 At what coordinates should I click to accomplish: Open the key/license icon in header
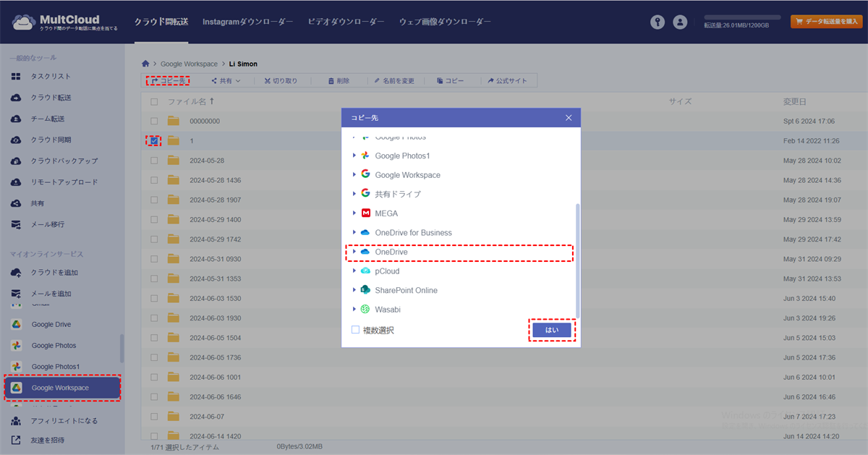point(657,22)
